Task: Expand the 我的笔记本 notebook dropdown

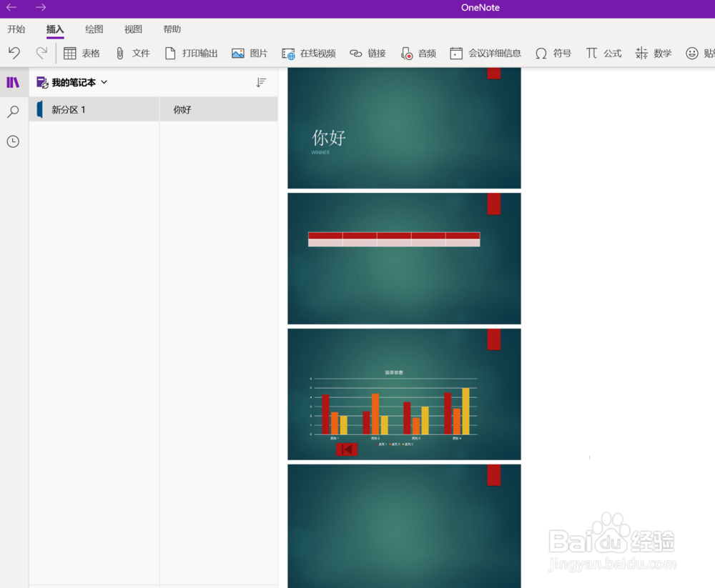Action: pyautogui.click(x=104, y=82)
